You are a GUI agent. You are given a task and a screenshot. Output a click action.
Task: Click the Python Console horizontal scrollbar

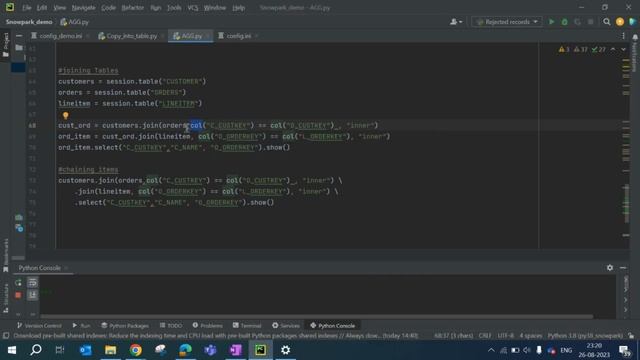pyautogui.click(x=316, y=316)
